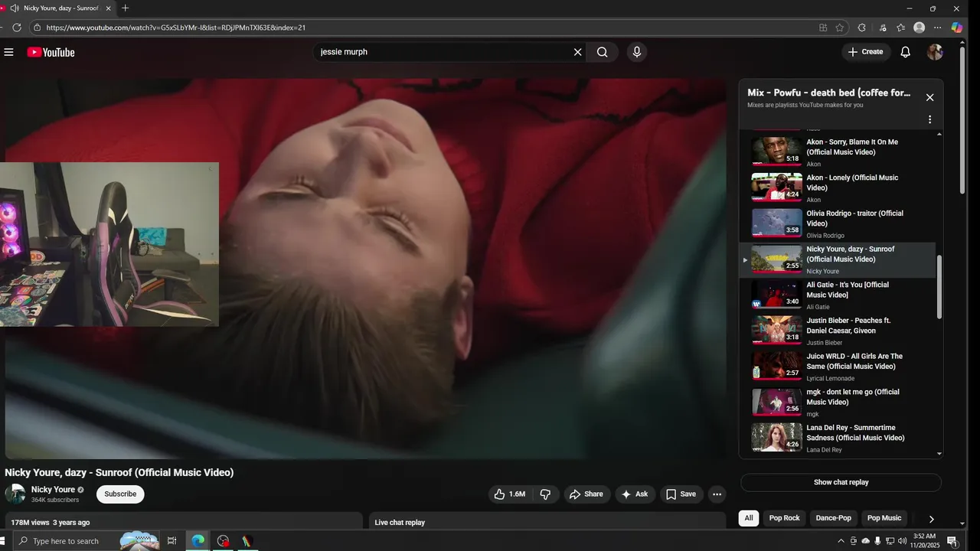
Task: Open the browser media control icon
Action: point(883,28)
